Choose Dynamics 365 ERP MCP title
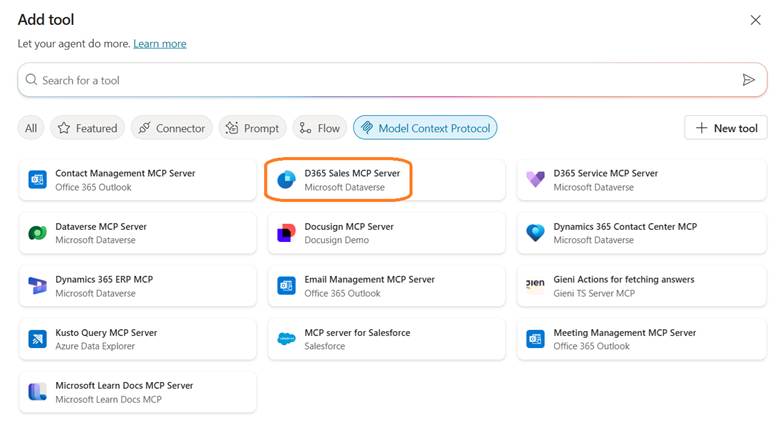Screen dimensions: 779x436 [104, 280]
